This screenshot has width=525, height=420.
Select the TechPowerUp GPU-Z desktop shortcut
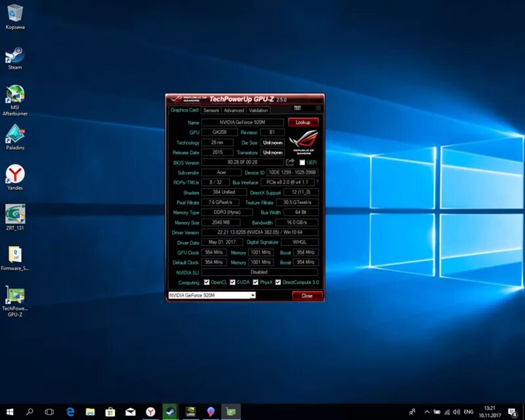tap(15, 301)
